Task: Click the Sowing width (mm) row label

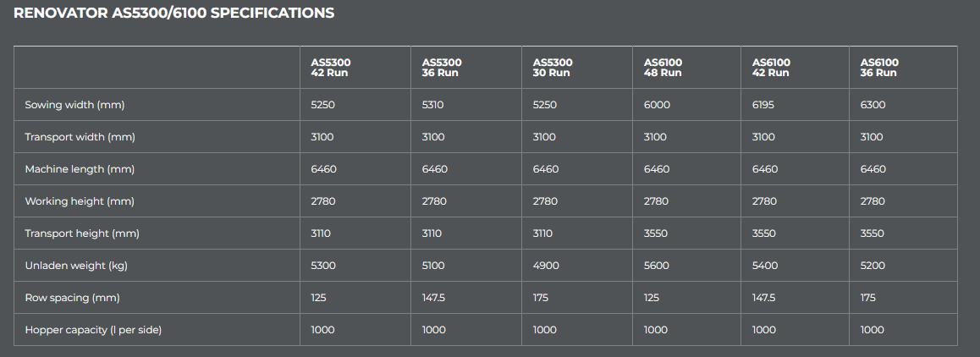Action: (x=75, y=105)
